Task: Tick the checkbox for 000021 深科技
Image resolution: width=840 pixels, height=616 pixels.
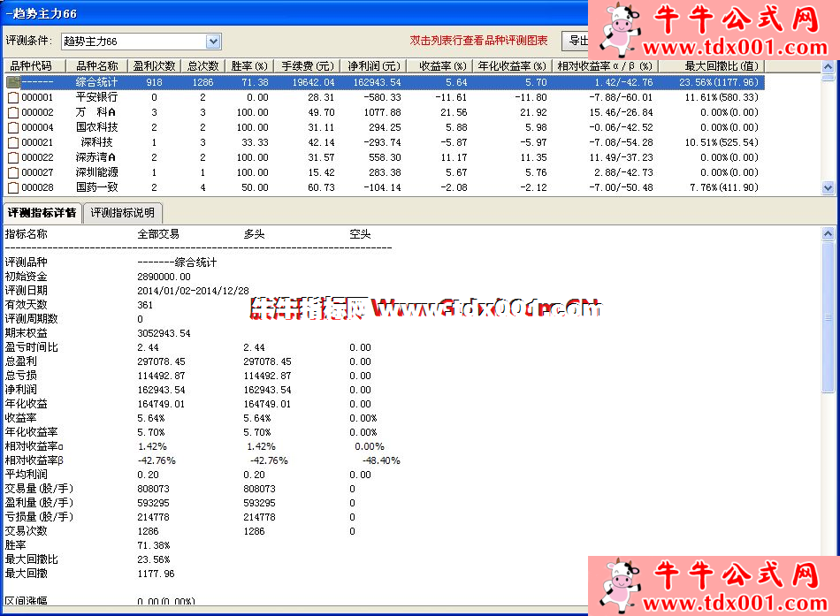Action: point(13,142)
